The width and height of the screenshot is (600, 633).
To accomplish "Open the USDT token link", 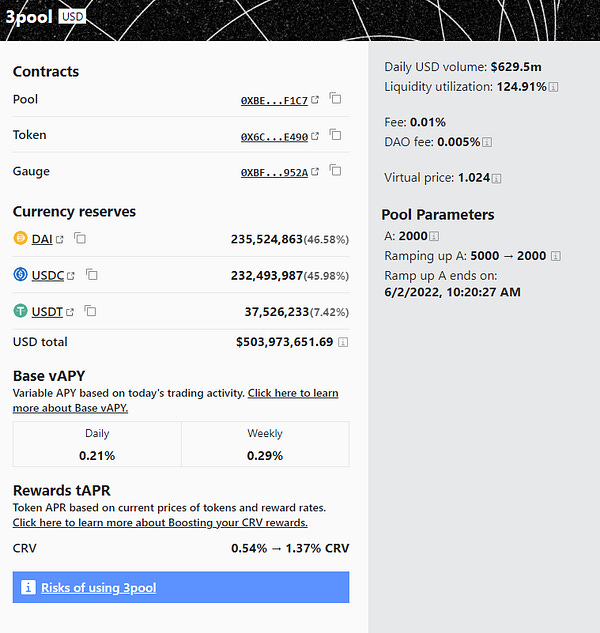I will tap(47, 312).
